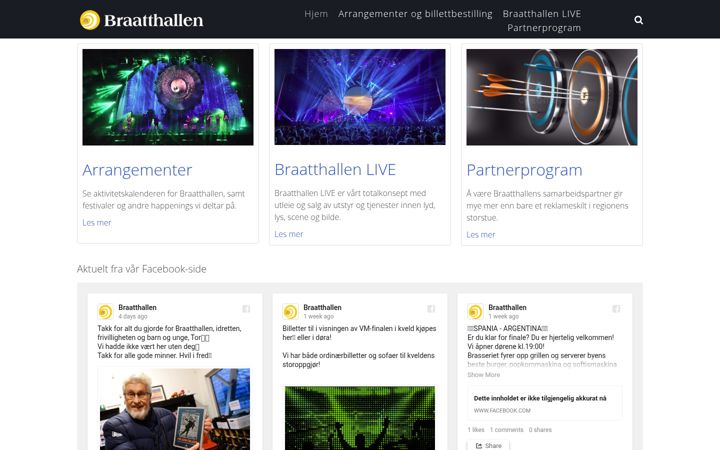
Task: Click Braatthallen avatar on the '4 days ago' post
Action: tap(105, 312)
